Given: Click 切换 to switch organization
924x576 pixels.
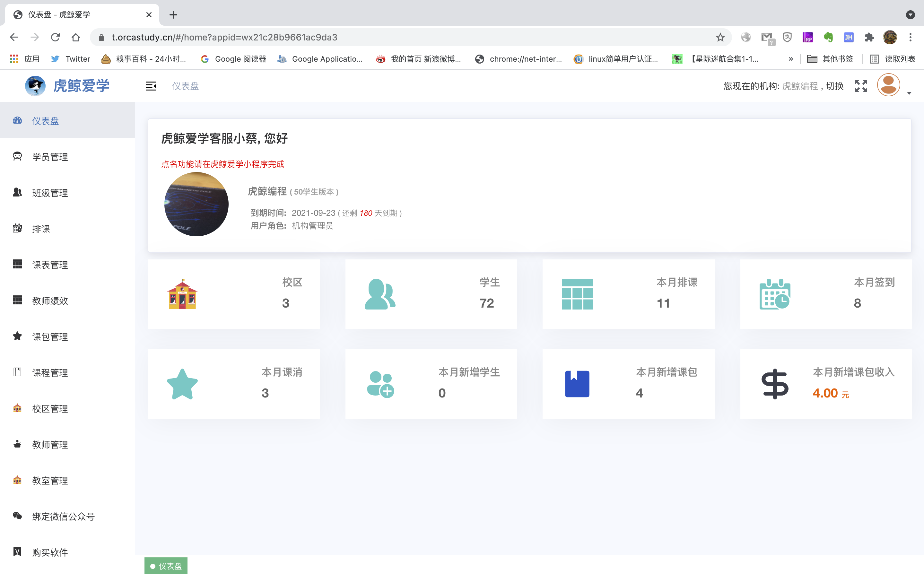Looking at the screenshot, I should pyautogui.click(x=834, y=86).
